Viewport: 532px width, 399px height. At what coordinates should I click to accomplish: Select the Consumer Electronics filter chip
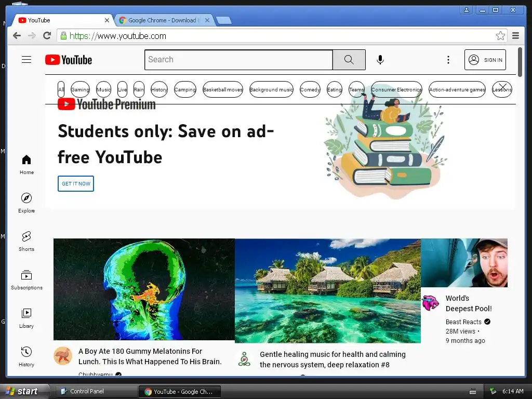point(396,89)
